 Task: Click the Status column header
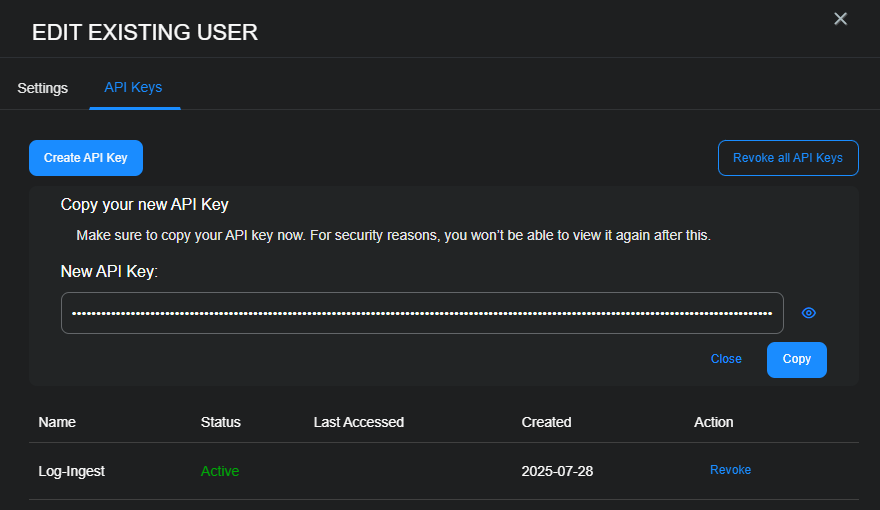(x=221, y=422)
